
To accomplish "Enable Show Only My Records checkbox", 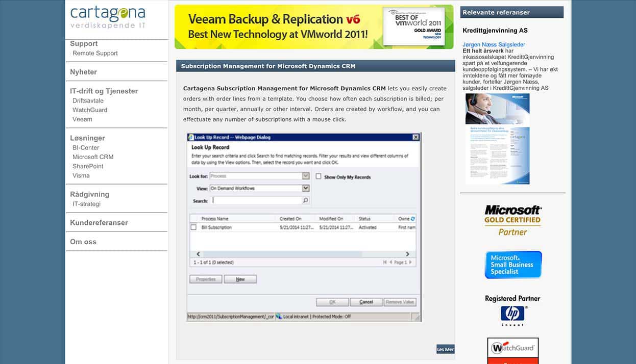I will click(319, 177).
